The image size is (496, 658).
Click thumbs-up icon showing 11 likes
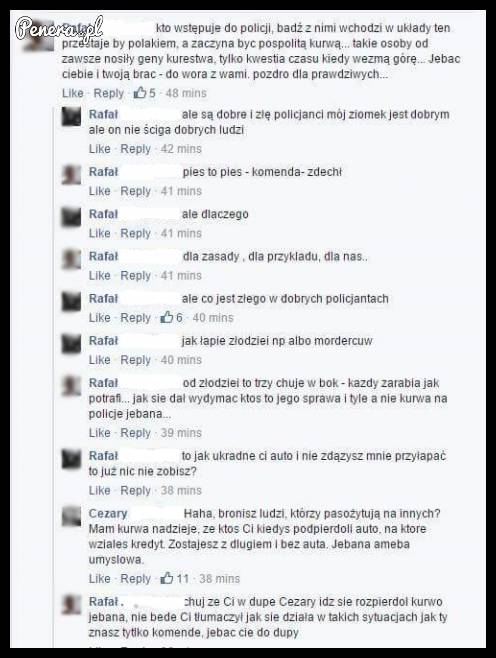[x=167, y=578]
